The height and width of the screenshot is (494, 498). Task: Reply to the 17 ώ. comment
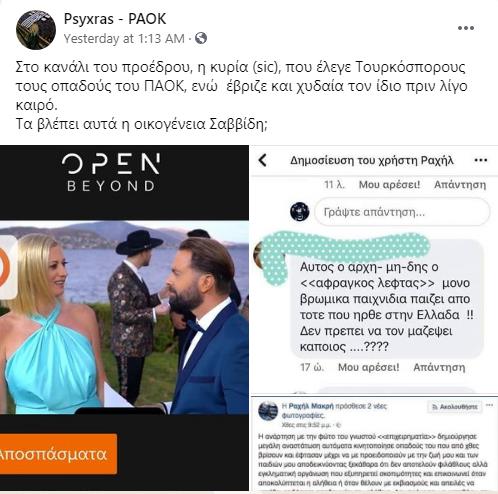tap(439, 367)
